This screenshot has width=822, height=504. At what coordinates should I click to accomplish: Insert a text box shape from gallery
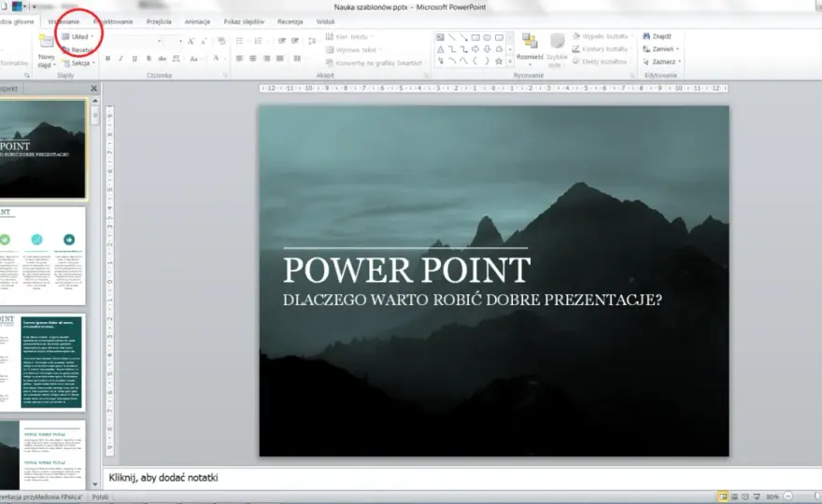pos(440,37)
